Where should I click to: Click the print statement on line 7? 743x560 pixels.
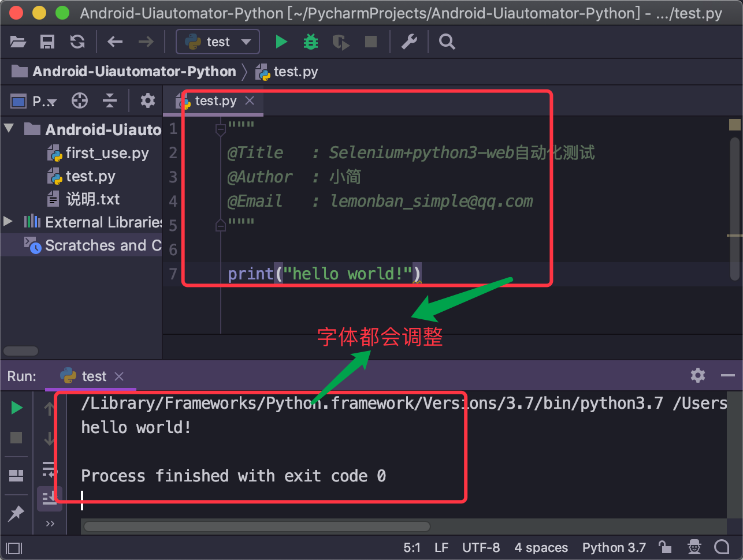click(325, 273)
